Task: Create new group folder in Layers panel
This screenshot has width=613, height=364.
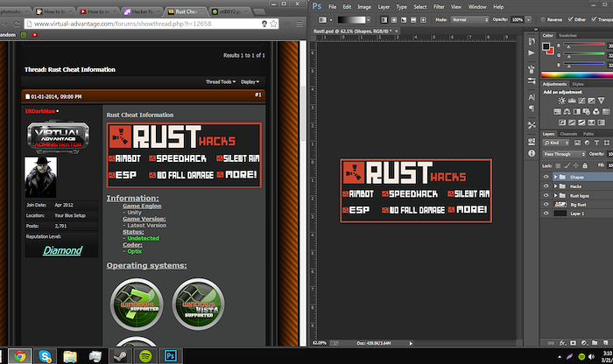Action: [x=595, y=343]
